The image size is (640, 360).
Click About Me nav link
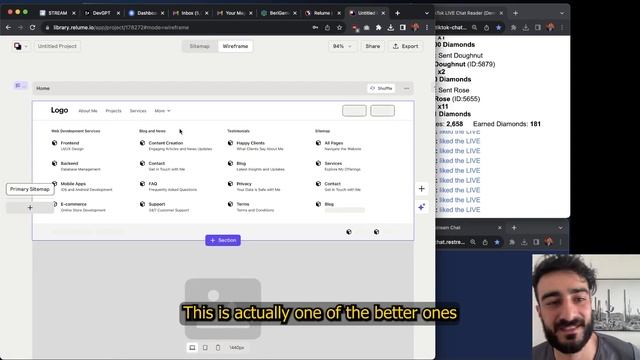[x=88, y=111]
